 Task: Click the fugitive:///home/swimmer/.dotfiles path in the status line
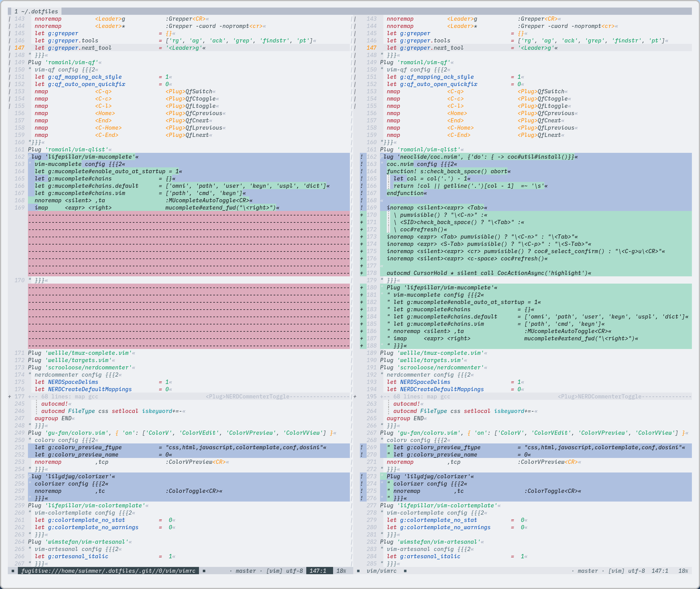click(x=108, y=571)
